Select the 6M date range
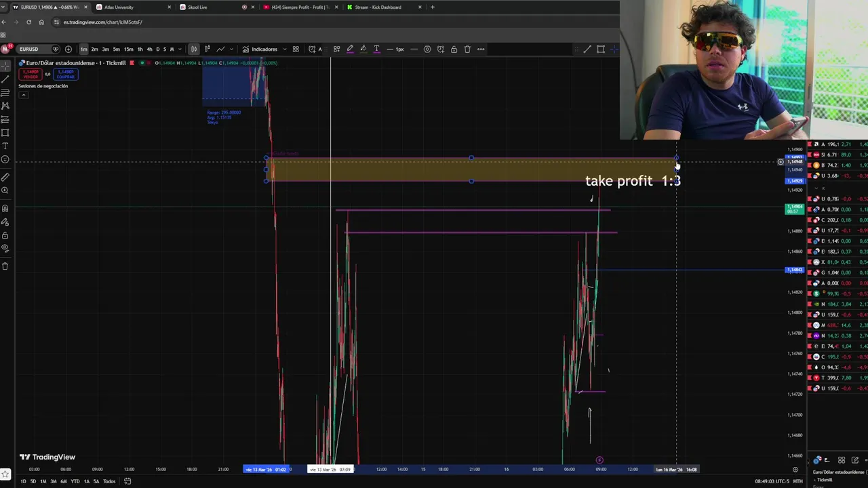Screen dimensions: 868x488 pos(63,481)
